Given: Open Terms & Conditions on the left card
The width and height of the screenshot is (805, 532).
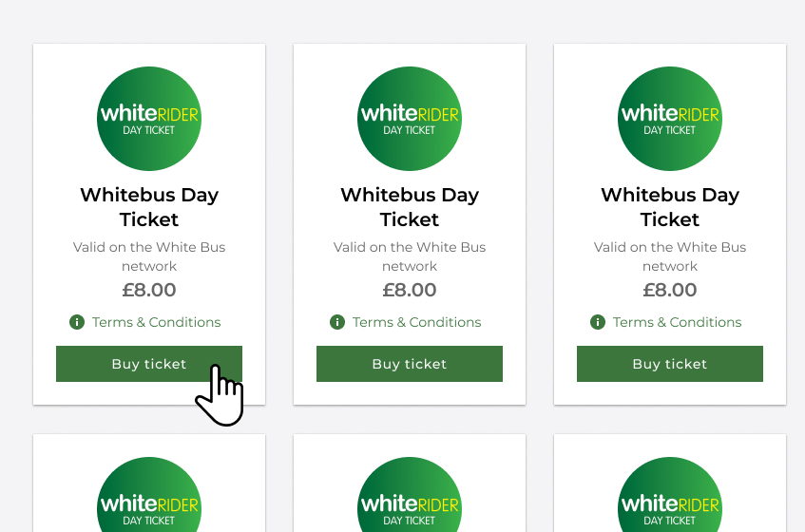Looking at the screenshot, I should pyautogui.click(x=156, y=322).
